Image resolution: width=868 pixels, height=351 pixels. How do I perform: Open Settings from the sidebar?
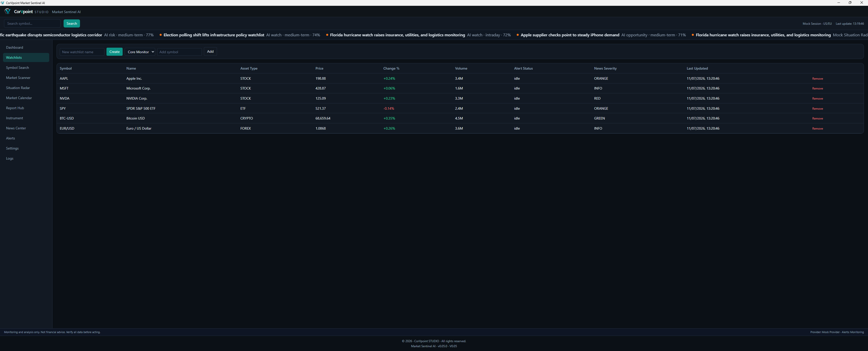26,149
